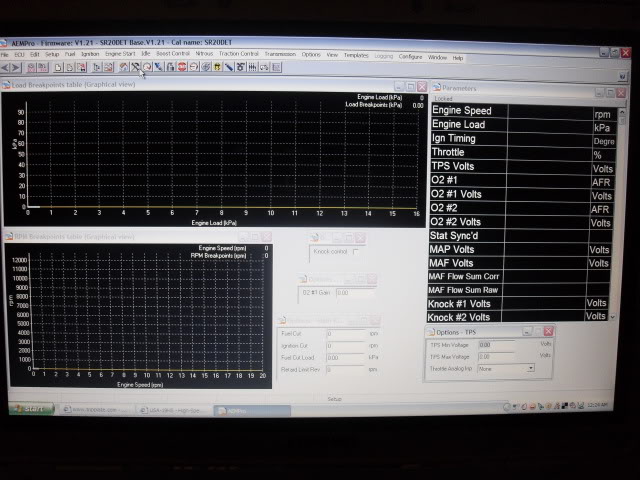Image resolution: width=640 pixels, height=480 pixels.
Task: Open the Engine Start menu
Action: tap(120, 53)
